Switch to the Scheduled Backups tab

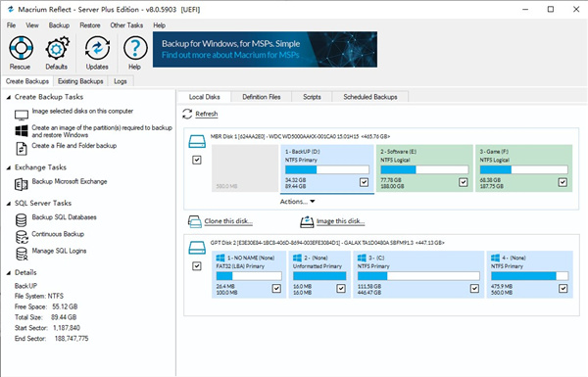pyautogui.click(x=370, y=97)
